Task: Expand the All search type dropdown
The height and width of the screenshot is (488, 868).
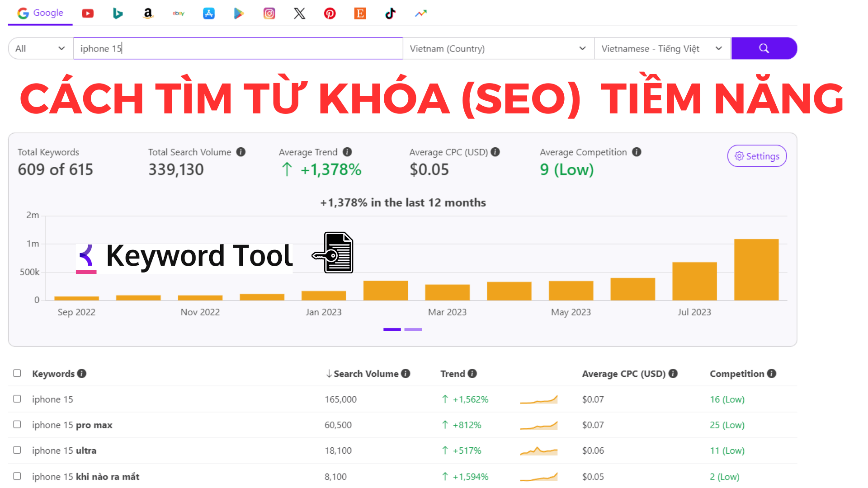Action: point(41,48)
